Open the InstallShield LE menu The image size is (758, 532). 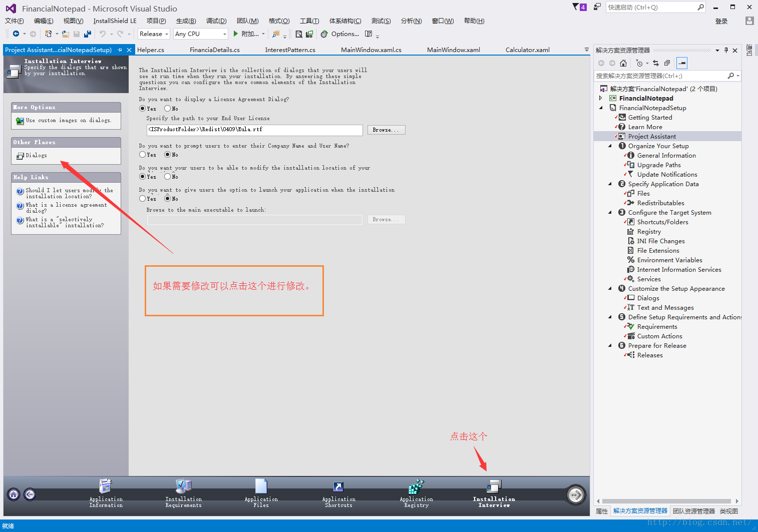(115, 21)
